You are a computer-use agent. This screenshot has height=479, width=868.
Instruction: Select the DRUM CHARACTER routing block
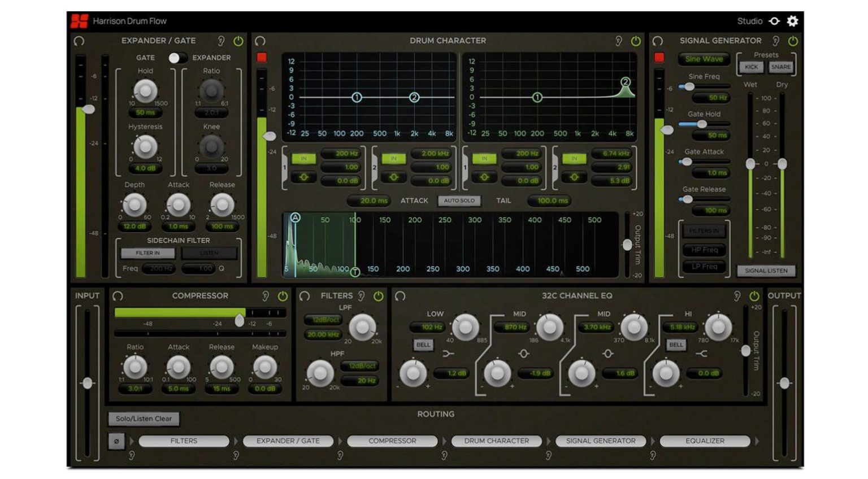click(497, 441)
